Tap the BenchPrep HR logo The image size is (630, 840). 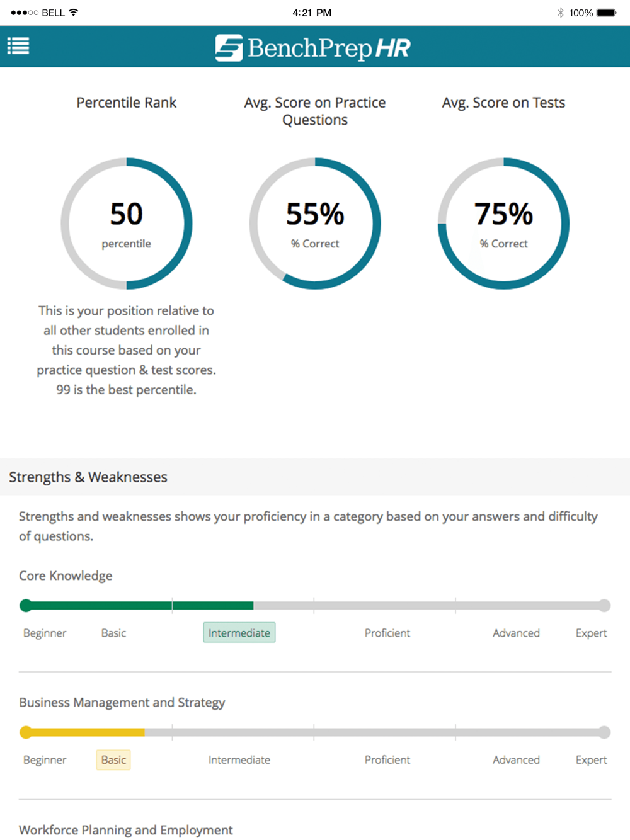tap(312, 48)
